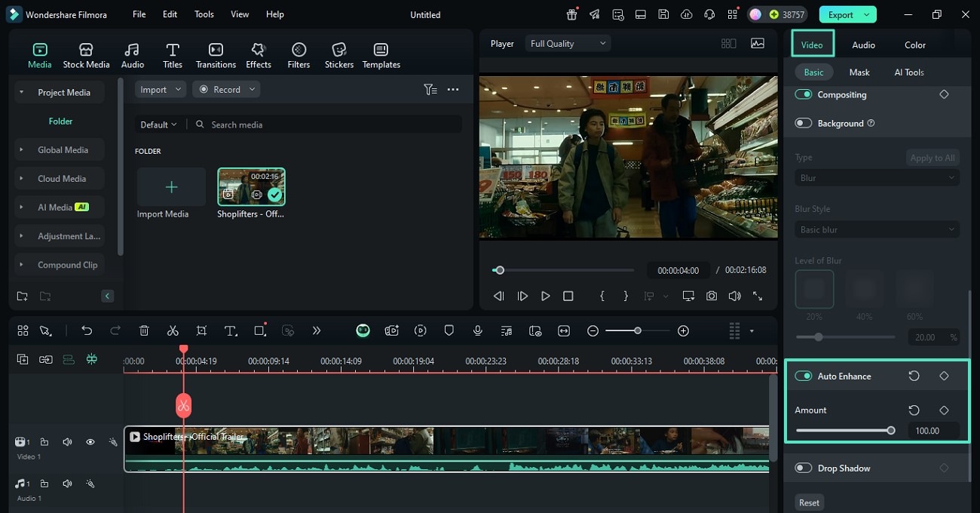The width and height of the screenshot is (980, 513).
Task: Open the Templates panel
Action: coord(381,55)
